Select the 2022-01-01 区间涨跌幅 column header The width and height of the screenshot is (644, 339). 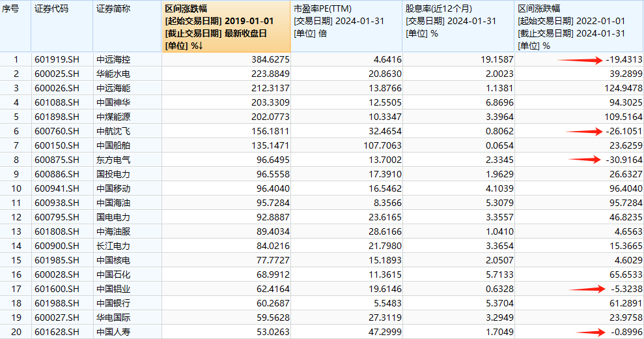[x=579, y=26]
